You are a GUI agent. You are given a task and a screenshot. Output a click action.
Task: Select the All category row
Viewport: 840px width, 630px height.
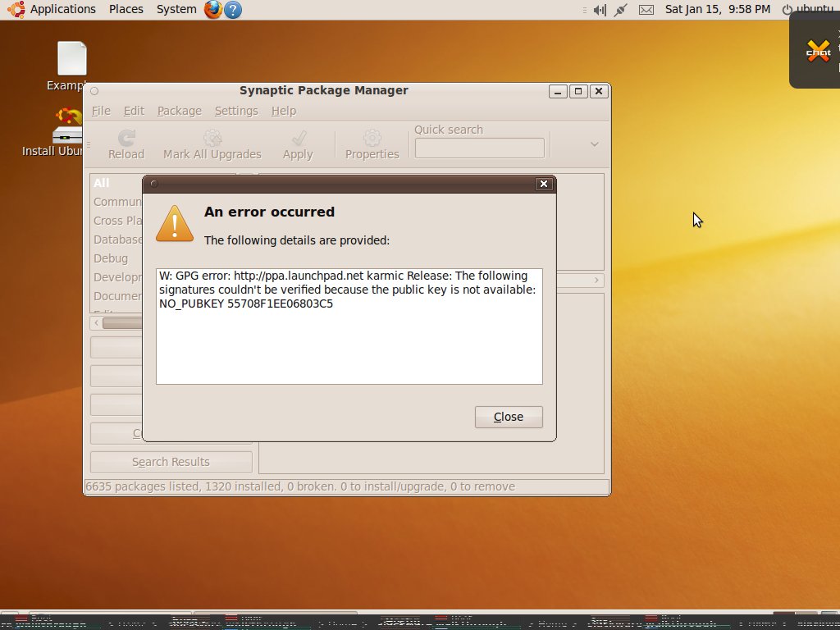click(x=116, y=183)
